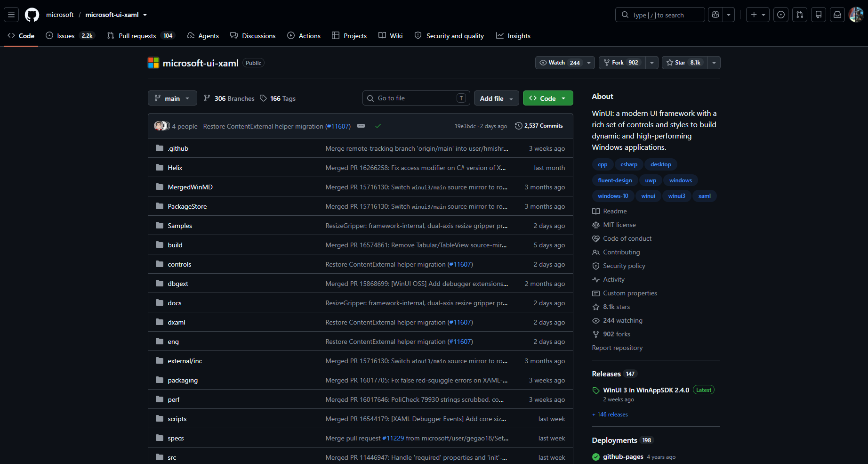This screenshot has height=464, width=868.
Task: Click the microsoft owner link in breadcrumb
Action: [x=60, y=15]
